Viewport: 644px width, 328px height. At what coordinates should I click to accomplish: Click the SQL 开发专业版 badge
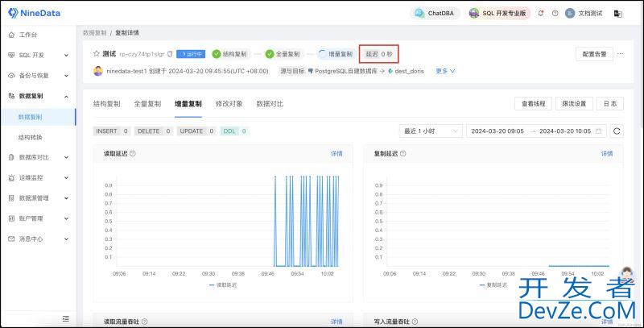[499, 13]
